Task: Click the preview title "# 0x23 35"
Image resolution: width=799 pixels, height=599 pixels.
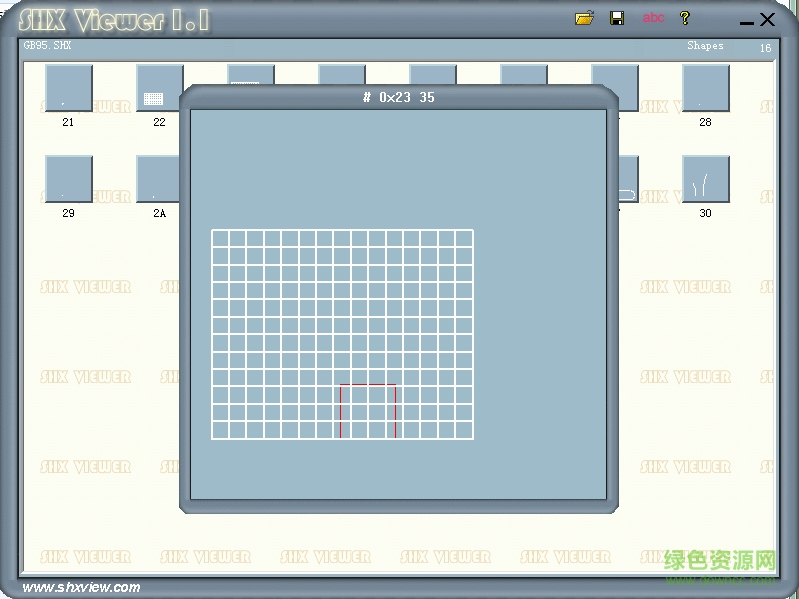Action: [398, 97]
